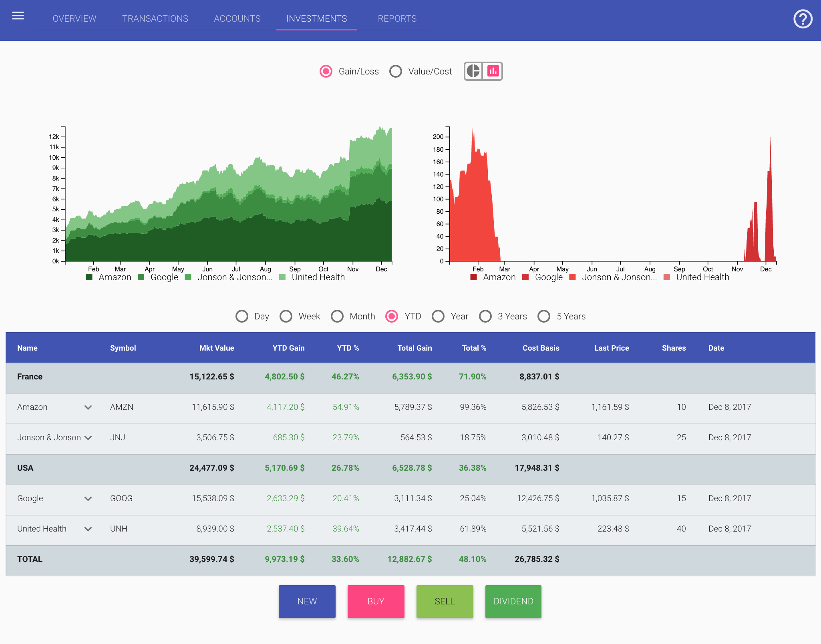The height and width of the screenshot is (644, 821).
Task: Click the help question mark icon
Action: coord(803,18)
